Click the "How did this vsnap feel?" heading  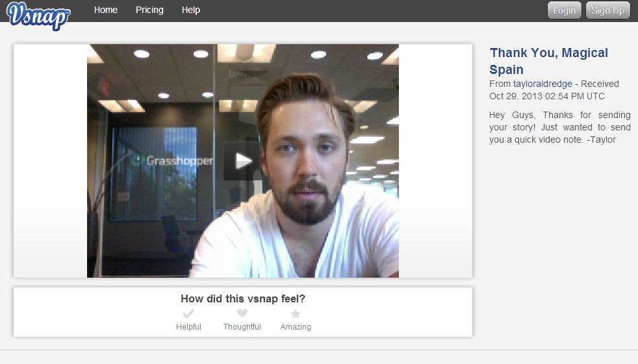243,299
